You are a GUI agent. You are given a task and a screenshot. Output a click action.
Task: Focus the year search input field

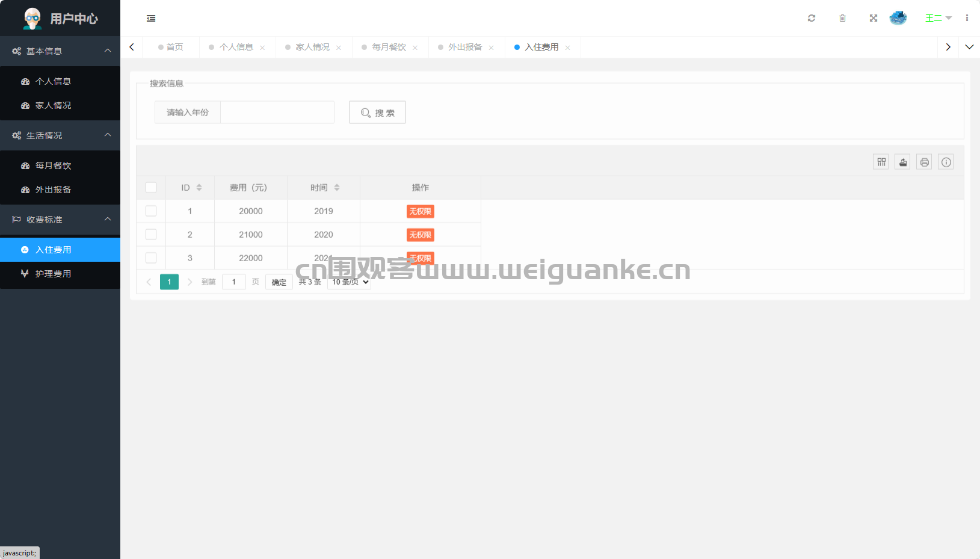coord(277,113)
